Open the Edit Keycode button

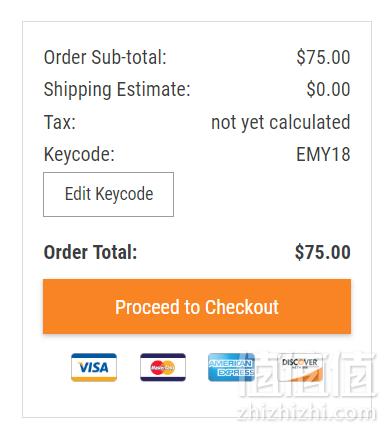tap(108, 194)
